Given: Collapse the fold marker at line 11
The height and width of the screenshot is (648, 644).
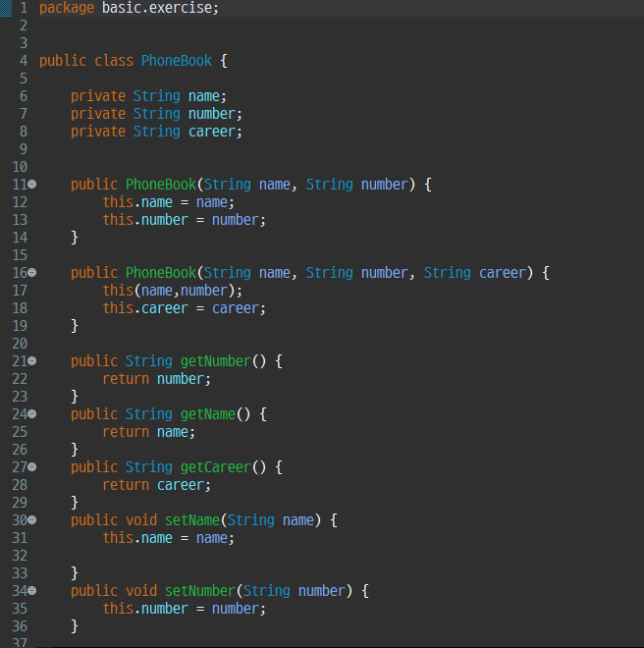Looking at the screenshot, I should [x=32, y=185].
